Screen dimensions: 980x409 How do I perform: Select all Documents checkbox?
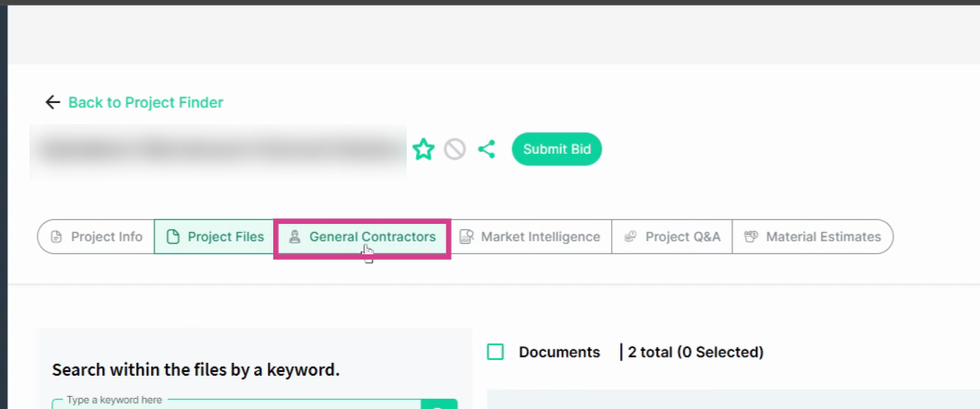pyautogui.click(x=495, y=352)
